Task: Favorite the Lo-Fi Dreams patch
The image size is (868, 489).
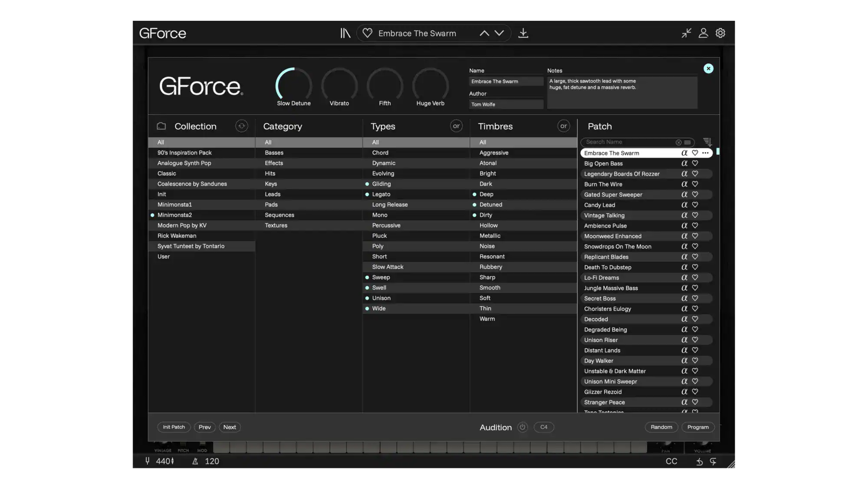Action: tap(695, 278)
